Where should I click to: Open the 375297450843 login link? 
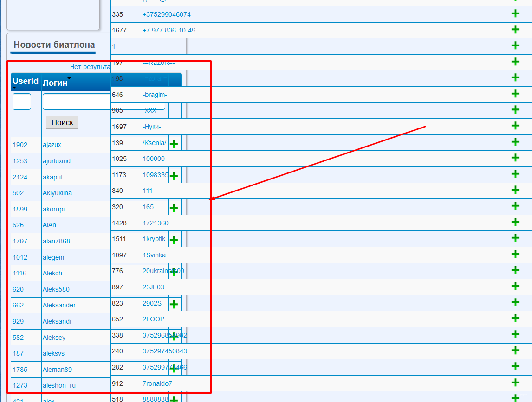(165, 351)
